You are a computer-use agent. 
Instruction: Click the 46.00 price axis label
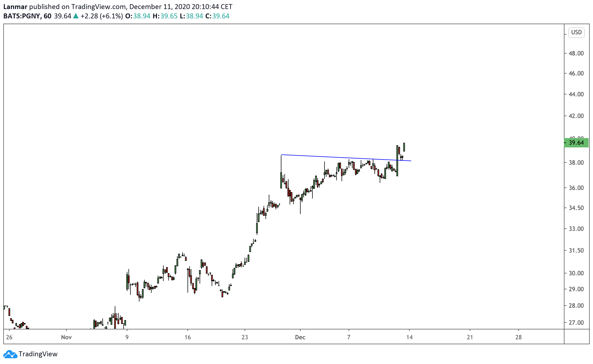576,73
